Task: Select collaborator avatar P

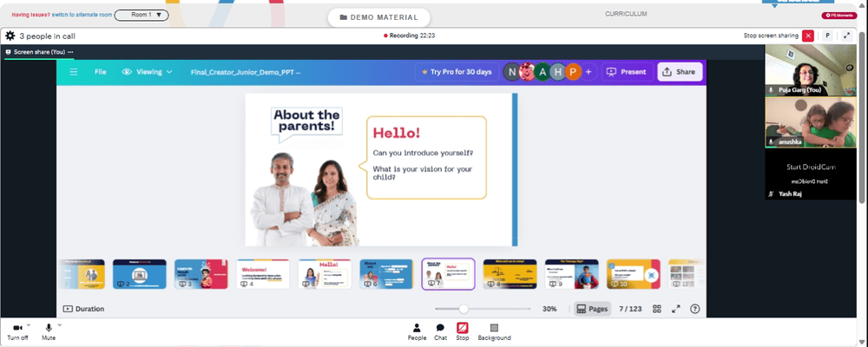Action: pos(574,72)
